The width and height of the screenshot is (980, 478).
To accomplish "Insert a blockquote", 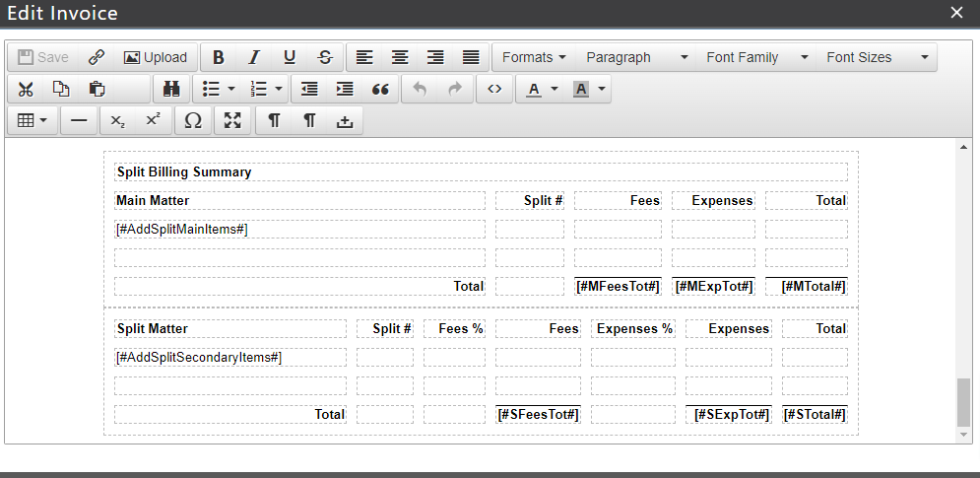I will [x=380, y=89].
